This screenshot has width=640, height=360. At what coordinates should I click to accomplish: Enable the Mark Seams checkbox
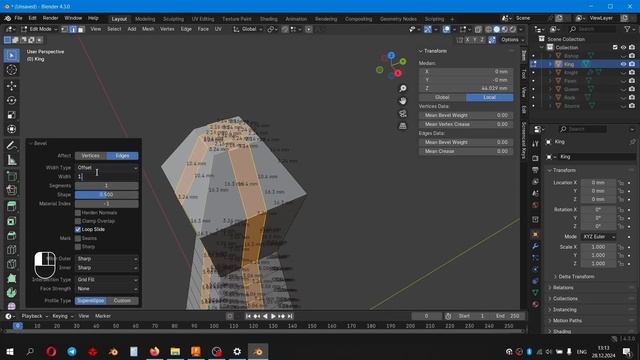[x=78, y=238]
